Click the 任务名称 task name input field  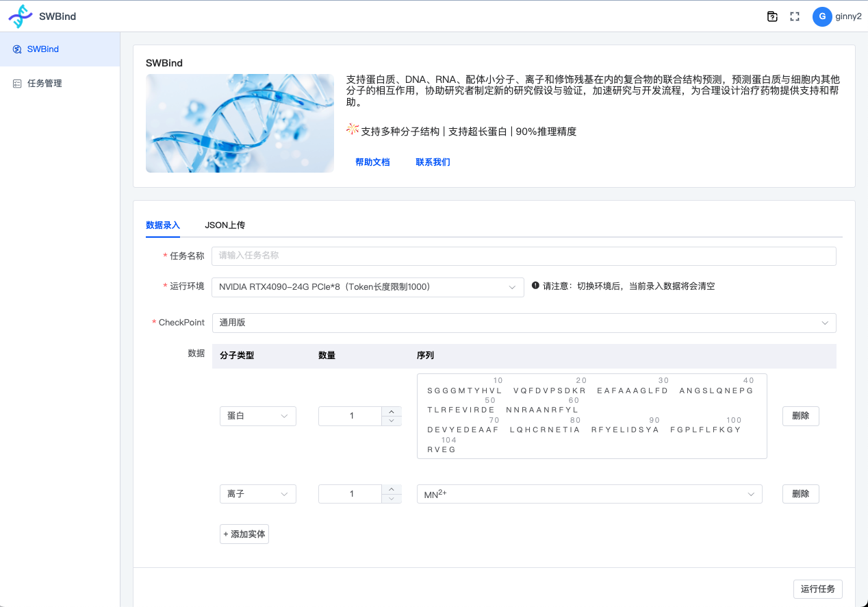[524, 256]
